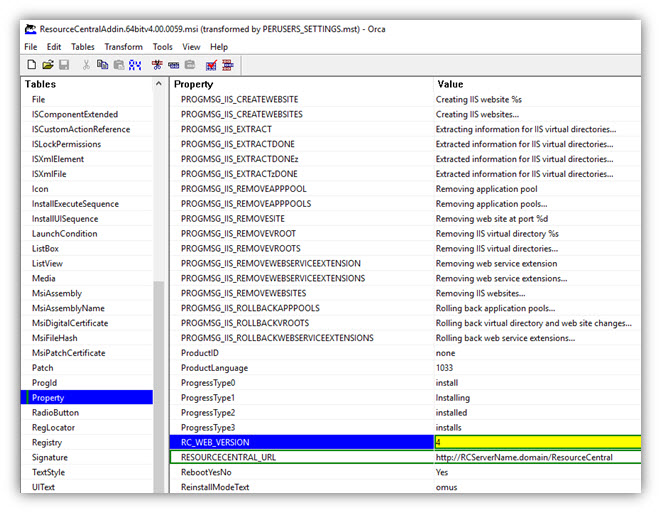The image size is (661, 513).
Task: Click the Copy toolbar icon
Action: click(x=102, y=65)
